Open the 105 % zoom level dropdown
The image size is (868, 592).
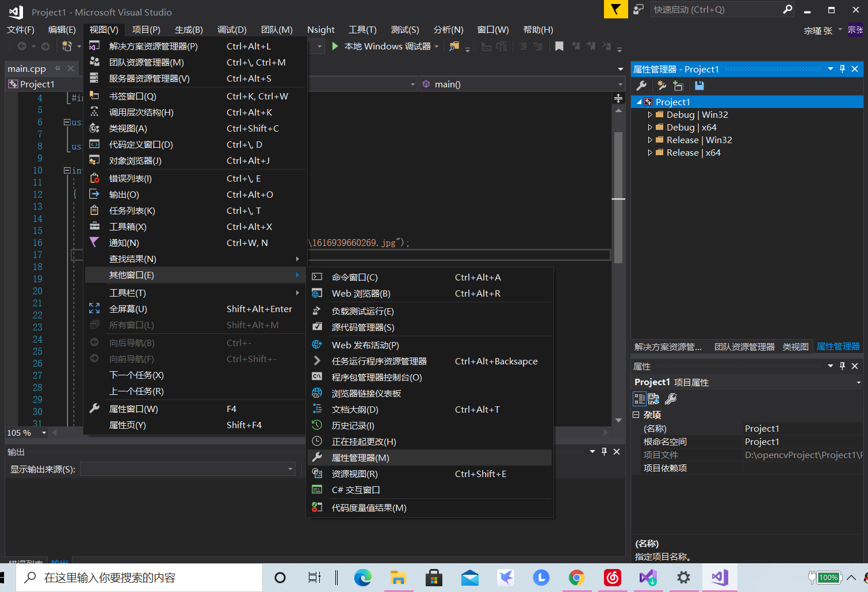(44, 433)
